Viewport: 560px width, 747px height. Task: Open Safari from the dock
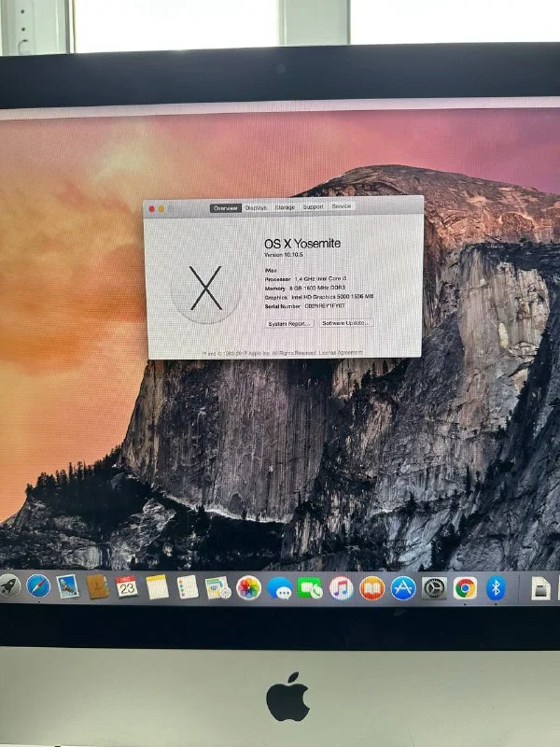point(38,586)
